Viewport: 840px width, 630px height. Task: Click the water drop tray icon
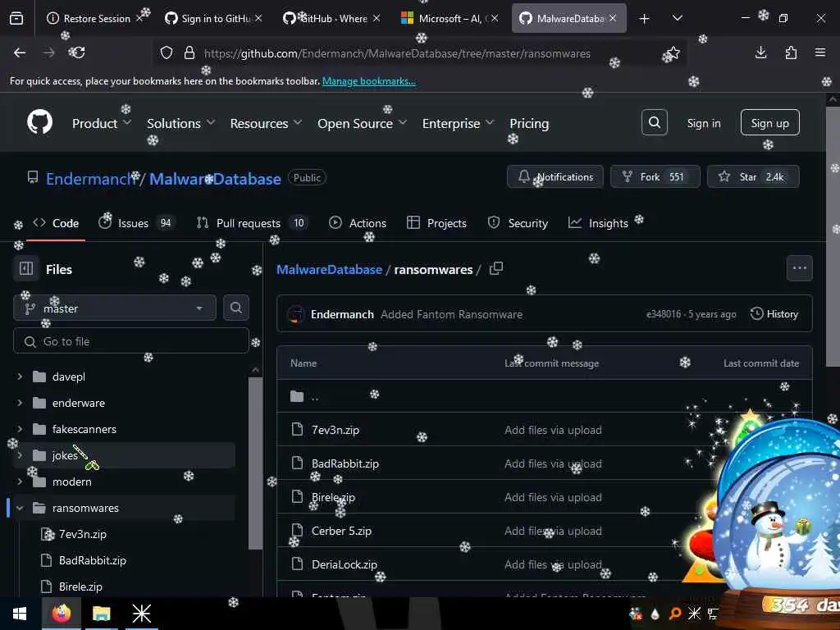pyautogui.click(x=655, y=614)
